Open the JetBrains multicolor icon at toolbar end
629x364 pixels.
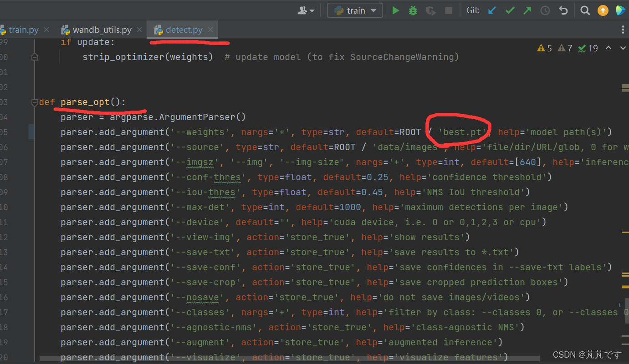(620, 10)
